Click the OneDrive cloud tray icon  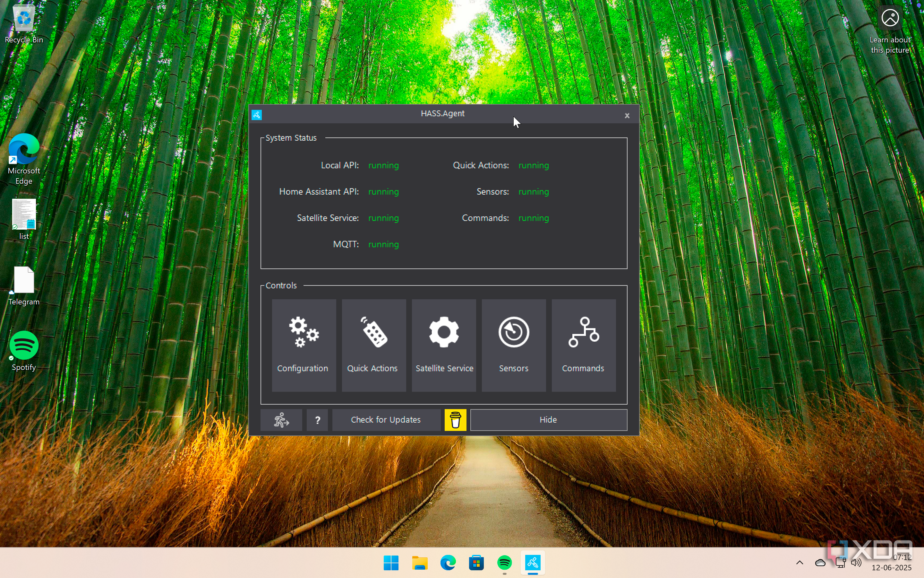point(820,562)
